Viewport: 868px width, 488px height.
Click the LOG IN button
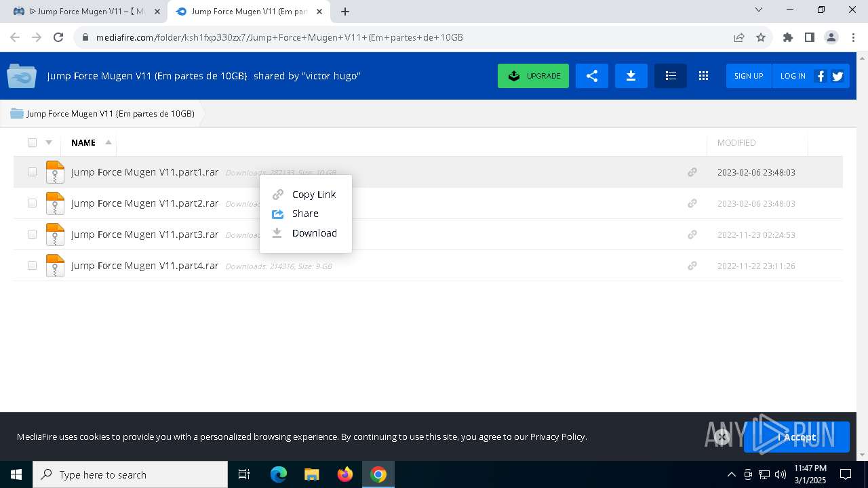point(793,76)
